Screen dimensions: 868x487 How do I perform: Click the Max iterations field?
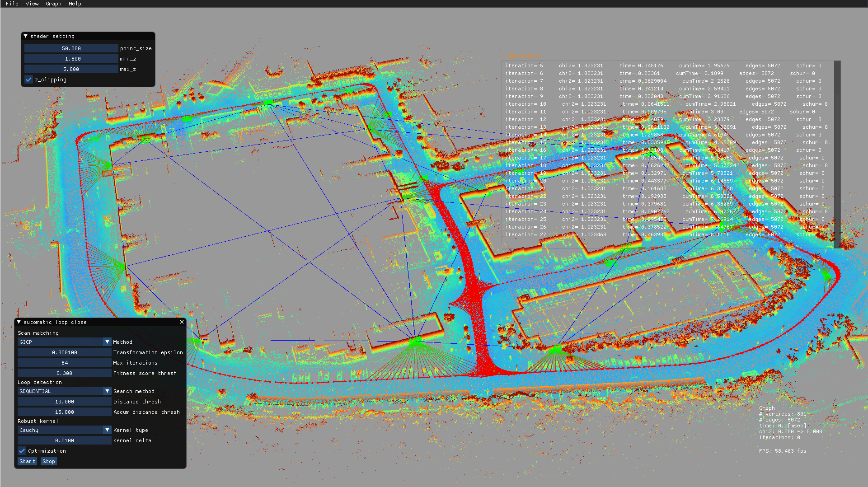pos(65,363)
